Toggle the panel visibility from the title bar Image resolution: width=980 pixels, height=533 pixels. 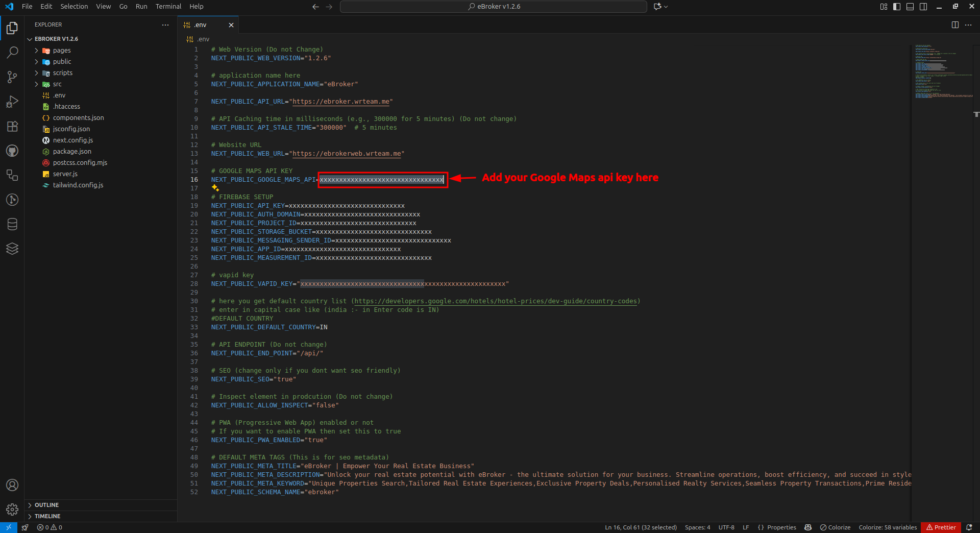click(x=910, y=6)
